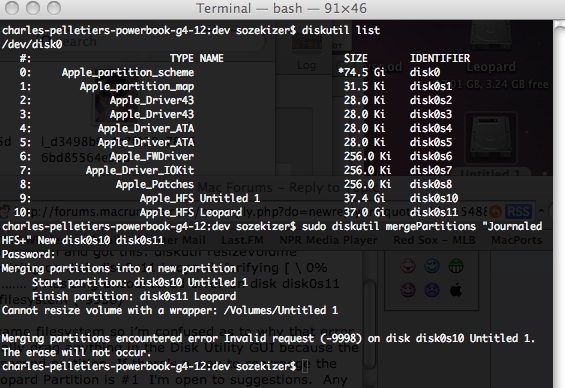Click the '31.5 Ki' size value
Viewport: 565px width, 388px height.
(365, 86)
